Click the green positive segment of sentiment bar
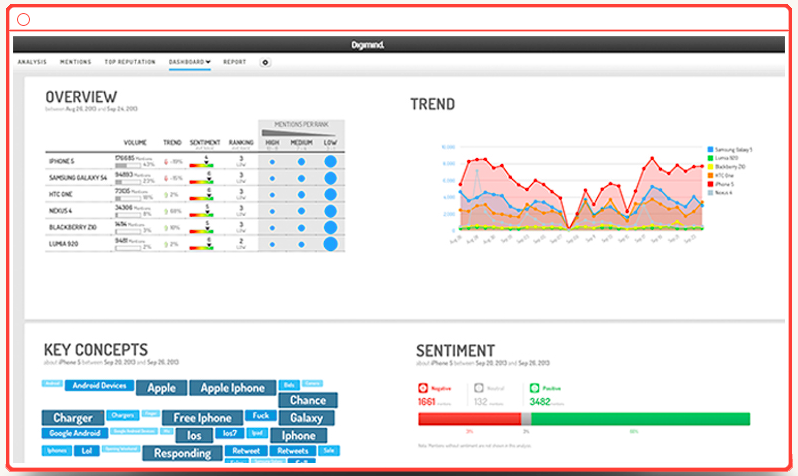Viewport: 798px width, 476px height. coord(641,419)
